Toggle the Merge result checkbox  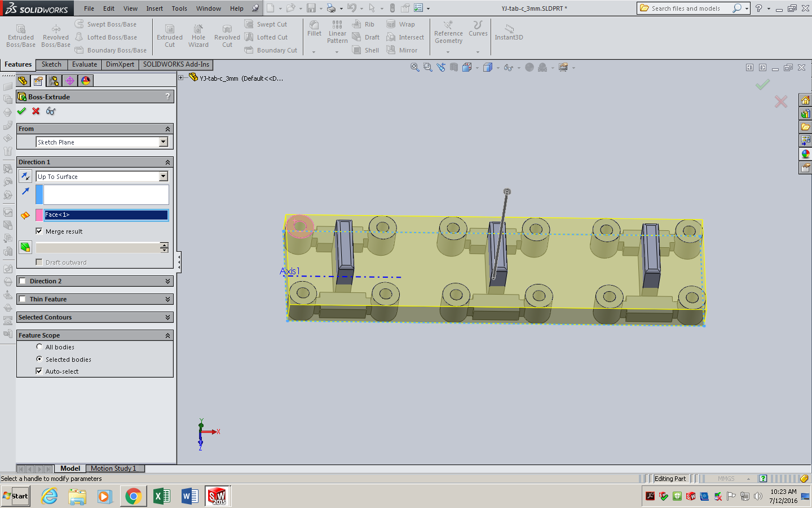click(x=39, y=231)
